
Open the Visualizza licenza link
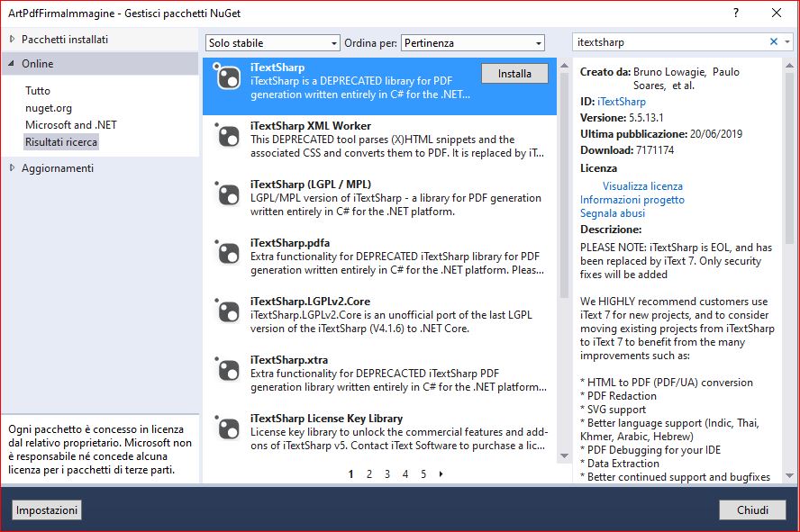point(642,186)
